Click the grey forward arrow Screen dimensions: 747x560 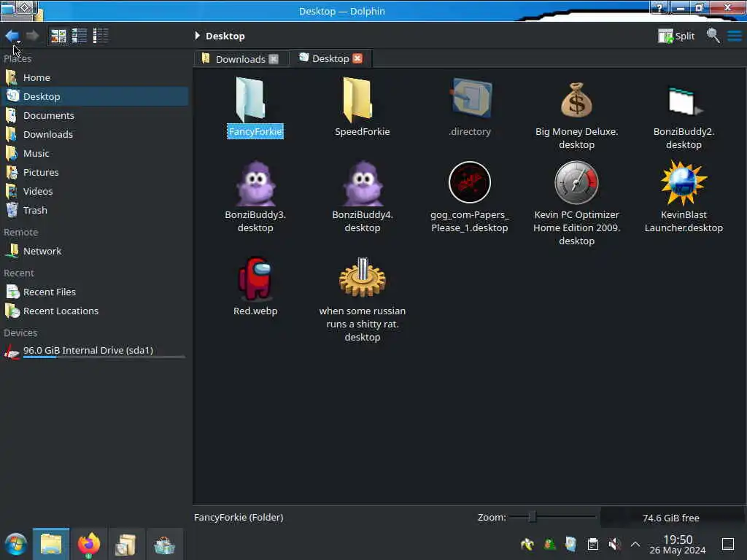(32, 36)
